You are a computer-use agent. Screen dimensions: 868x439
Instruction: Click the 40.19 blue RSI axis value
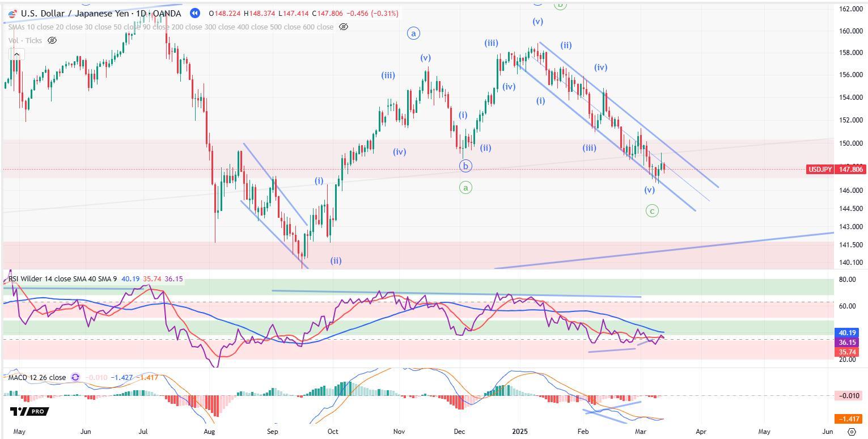coord(849,333)
